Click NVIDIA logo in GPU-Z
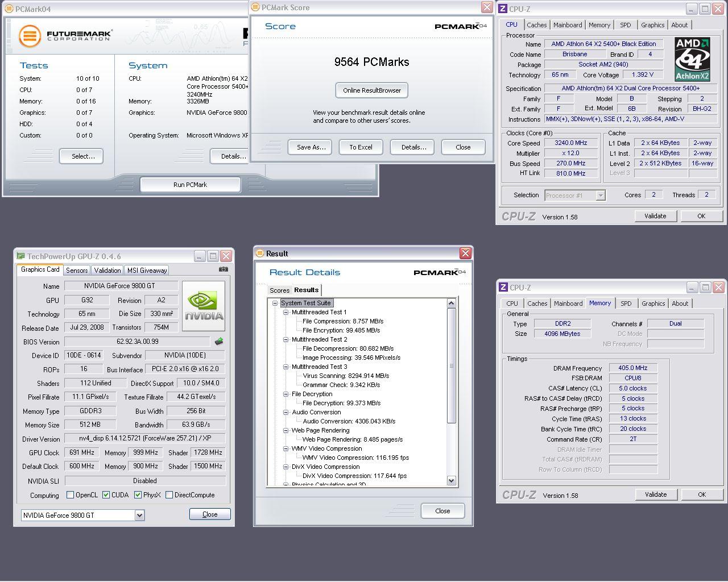The height and width of the screenshot is (582, 728). (x=204, y=306)
